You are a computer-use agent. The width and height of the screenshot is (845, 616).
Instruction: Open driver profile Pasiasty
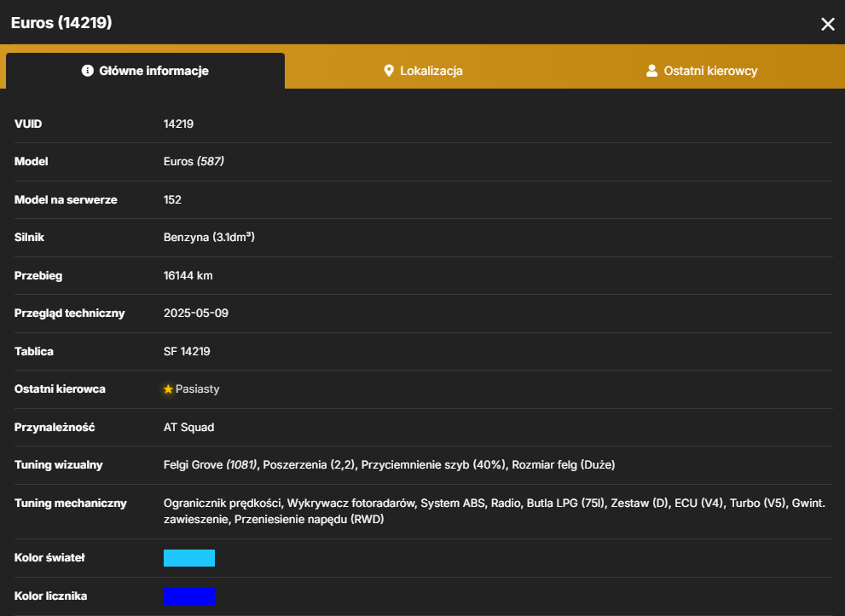(197, 389)
